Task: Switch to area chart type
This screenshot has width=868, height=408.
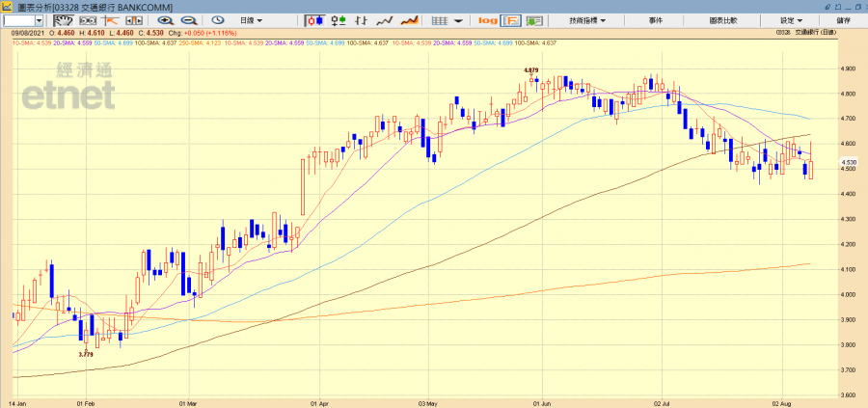Action: point(409,20)
